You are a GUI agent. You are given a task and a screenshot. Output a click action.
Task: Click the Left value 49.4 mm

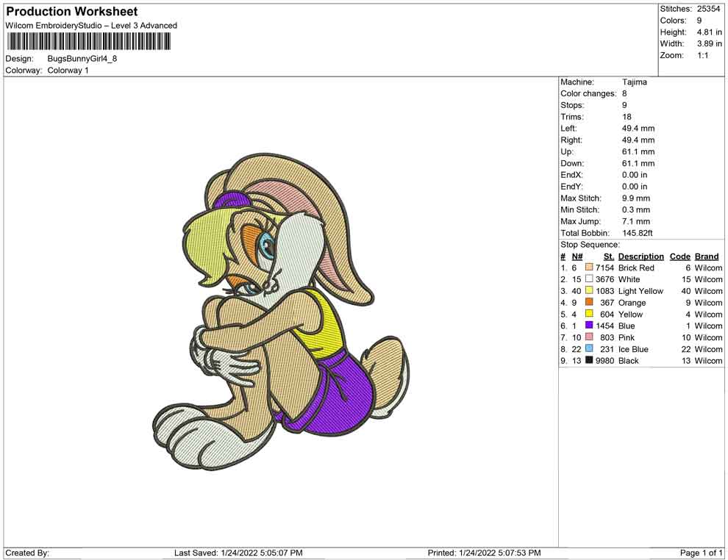point(638,128)
